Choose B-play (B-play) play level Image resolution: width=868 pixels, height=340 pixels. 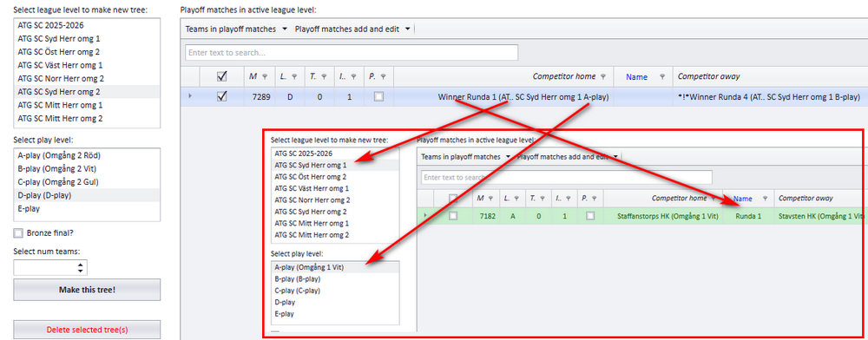335,279
